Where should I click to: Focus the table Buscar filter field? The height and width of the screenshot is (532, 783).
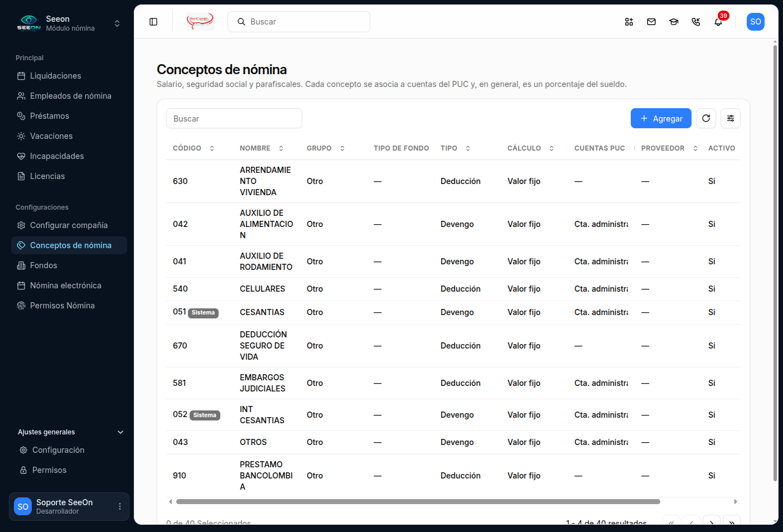pos(234,118)
